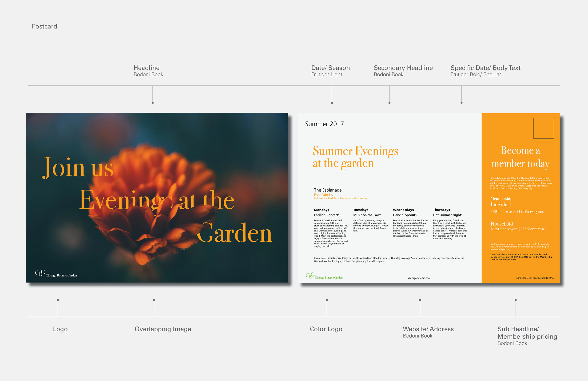
Task: Click the 'Headline' annotation label
Action: pyautogui.click(x=147, y=68)
